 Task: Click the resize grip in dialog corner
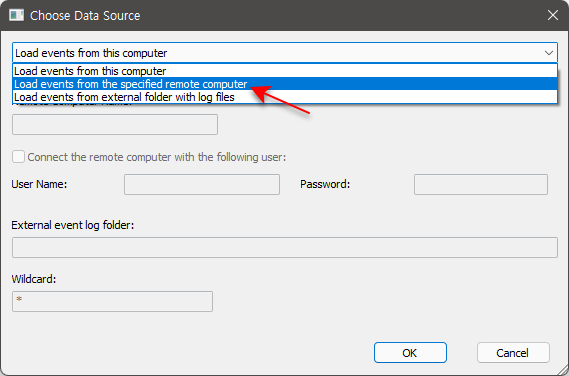(x=562, y=369)
